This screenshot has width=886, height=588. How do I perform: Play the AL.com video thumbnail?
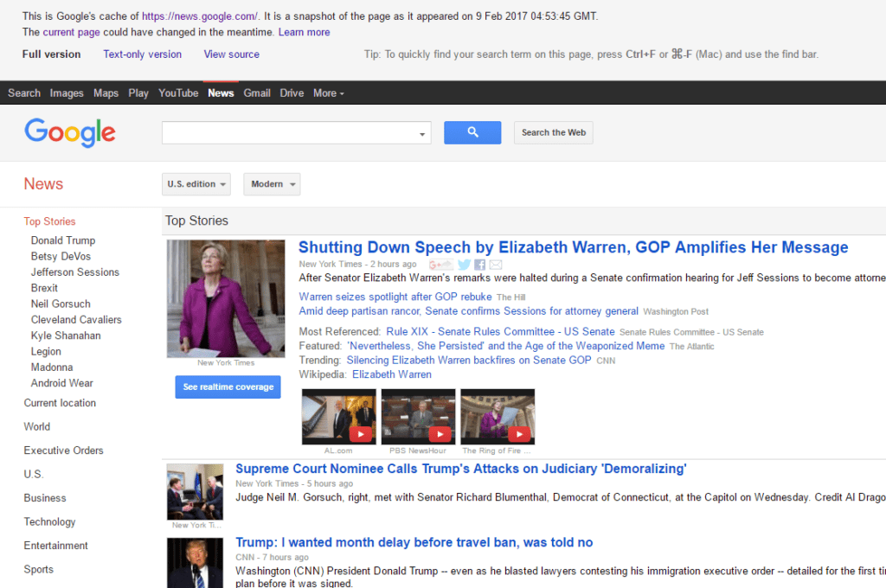(339, 416)
